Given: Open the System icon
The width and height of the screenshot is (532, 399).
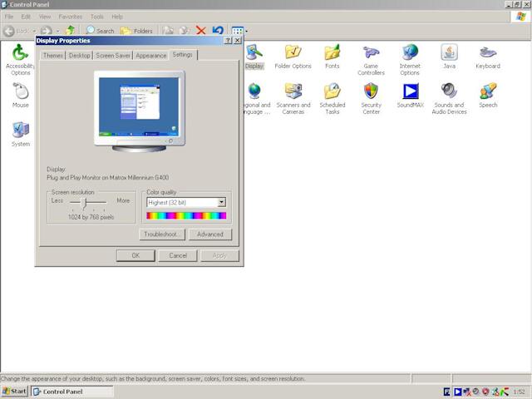Looking at the screenshot, I should [21, 135].
